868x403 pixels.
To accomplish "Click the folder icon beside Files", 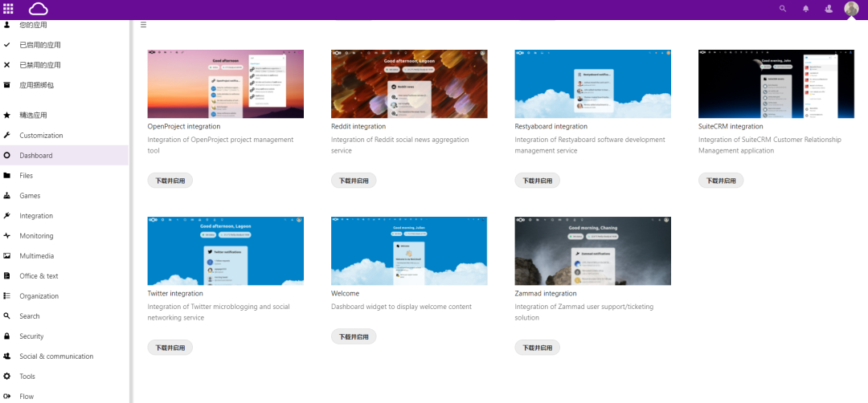I will click(x=6, y=175).
